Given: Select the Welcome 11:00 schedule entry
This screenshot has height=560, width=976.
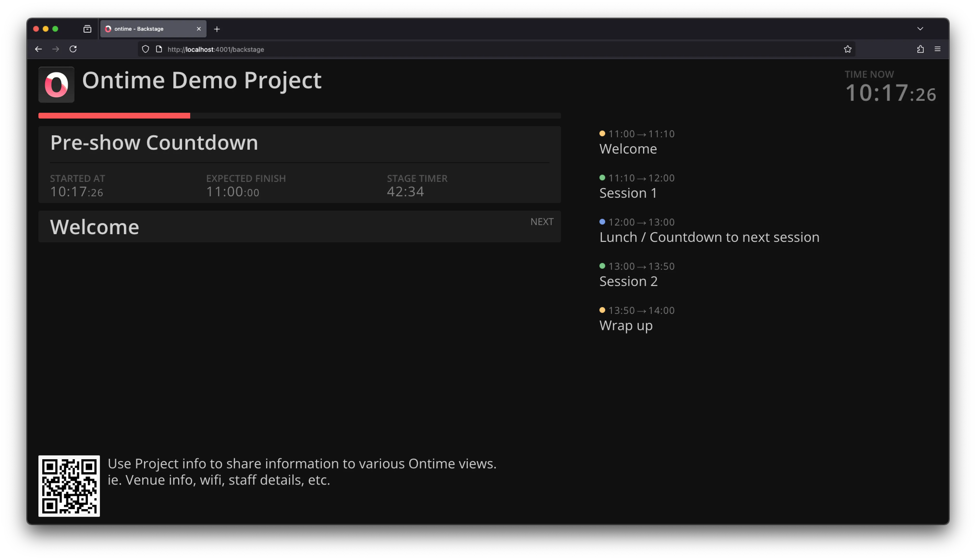Looking at the screenshot, I should pos(628,149).
